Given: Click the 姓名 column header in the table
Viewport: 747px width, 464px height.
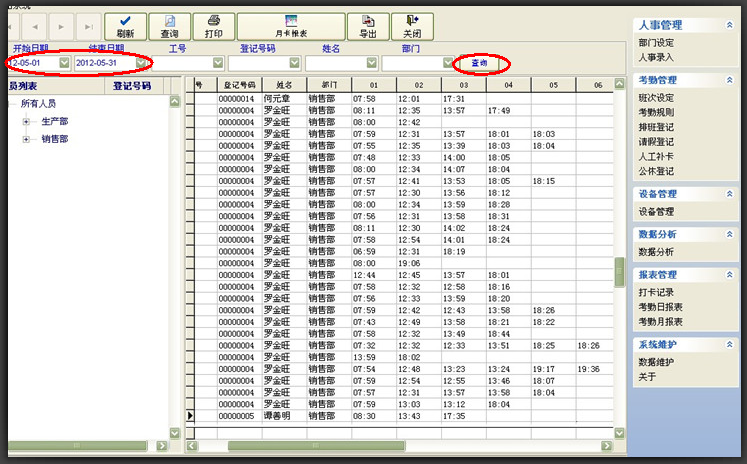Looking at the screenshot, I should 284,85.
